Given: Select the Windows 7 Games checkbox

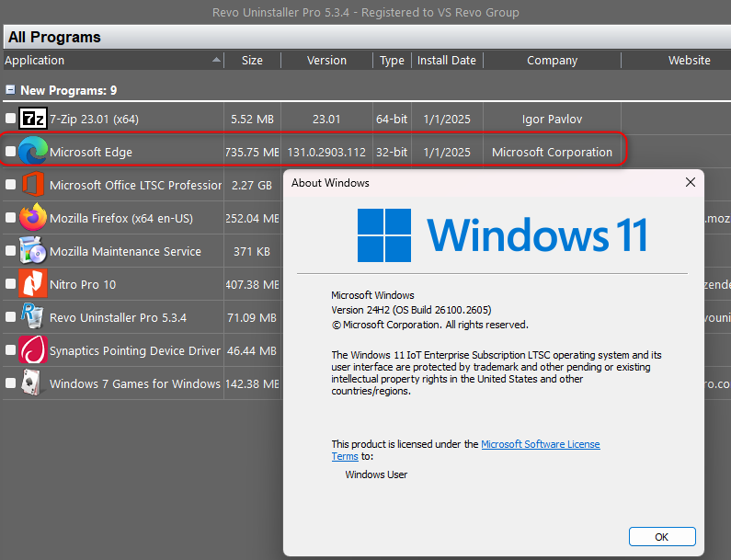Looking at the screenshot, I should coord(10,383).
